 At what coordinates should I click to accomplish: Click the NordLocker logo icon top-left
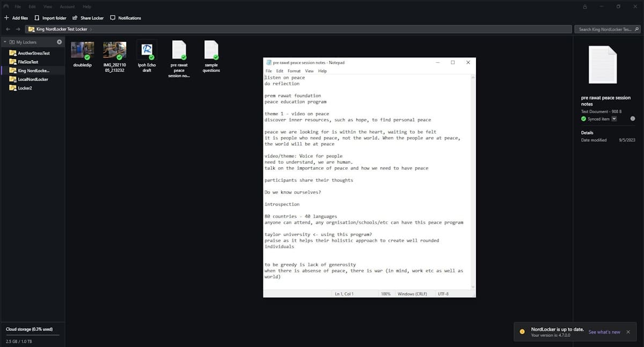coord(6,6)
